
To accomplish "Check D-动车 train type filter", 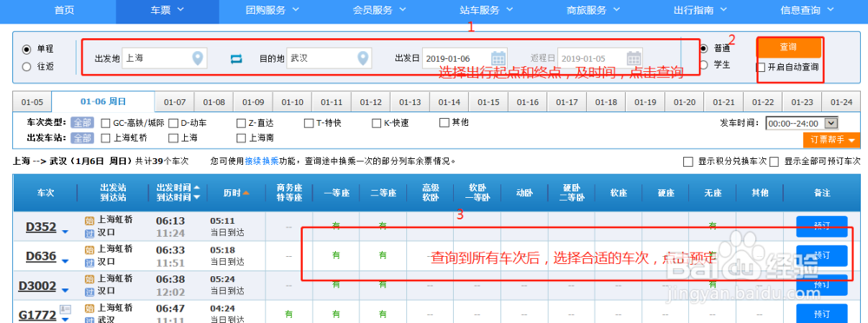I will tap(174, 123).
